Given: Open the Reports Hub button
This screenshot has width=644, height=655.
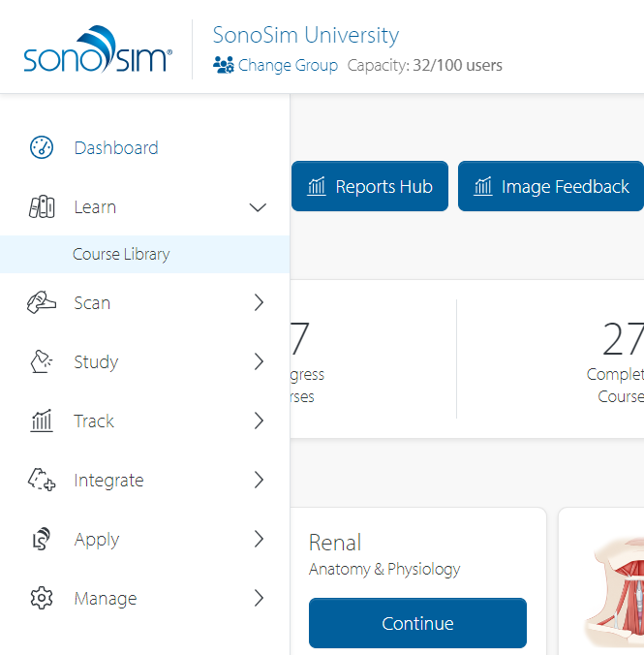Looking at the screenshot, I should (x=370, y=187).
